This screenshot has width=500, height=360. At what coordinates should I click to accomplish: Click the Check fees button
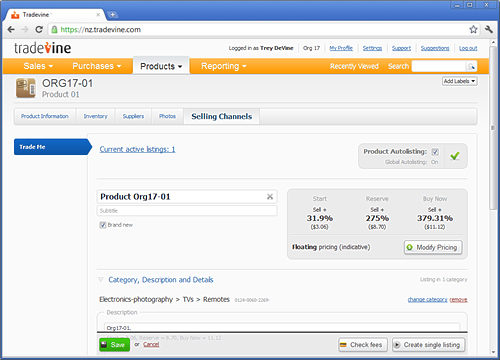click(x=363, y=345)
